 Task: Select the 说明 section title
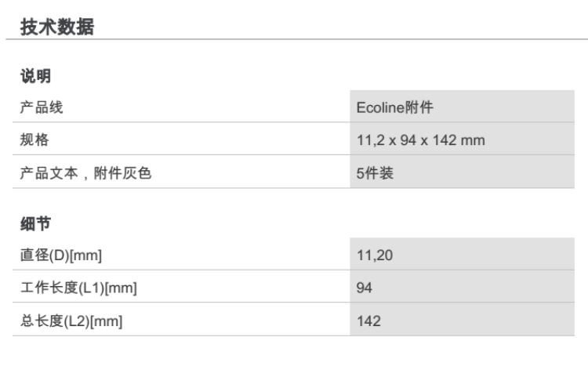click(x=35, y=77)
